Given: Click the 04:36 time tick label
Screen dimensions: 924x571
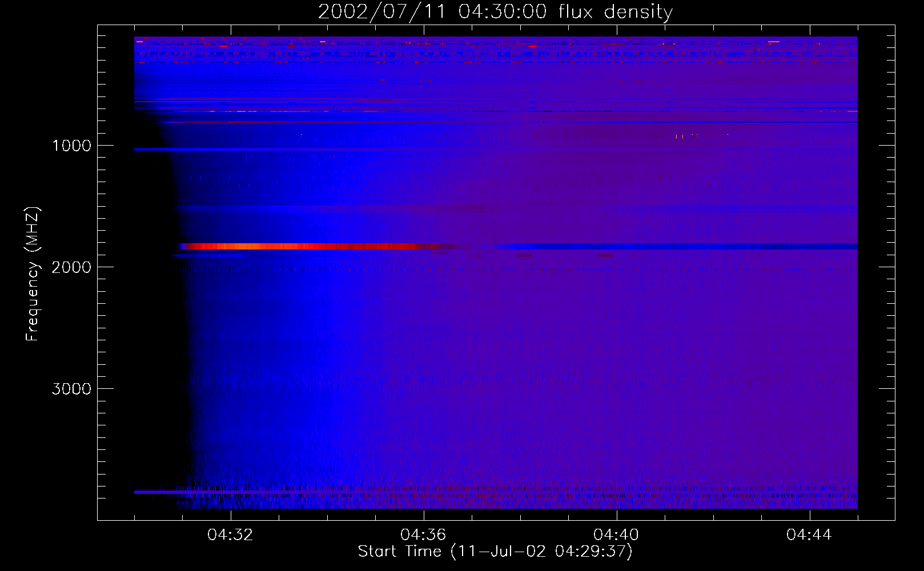Looking at the screenshot, I should click(424, 535).
